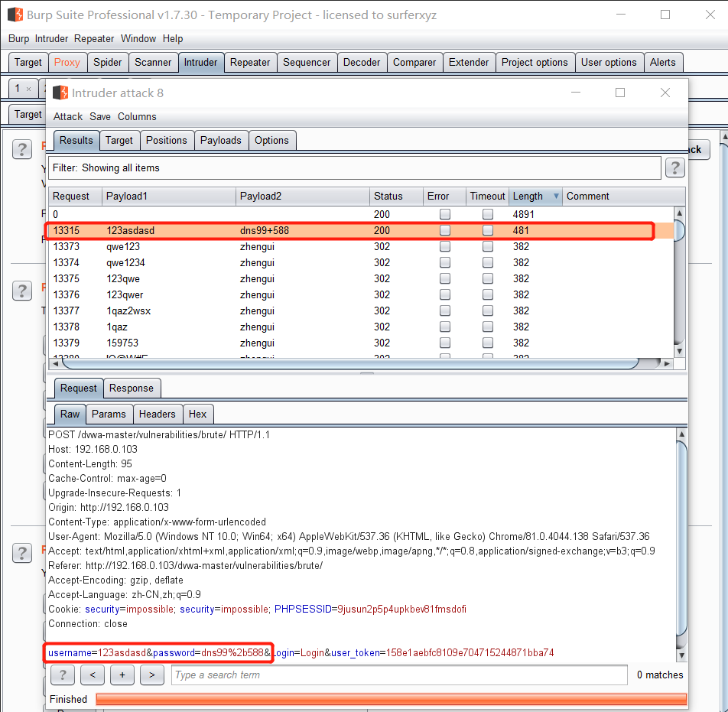Sort by Payload1 column header
The image size is (728, 712).
tap(168, 196)
